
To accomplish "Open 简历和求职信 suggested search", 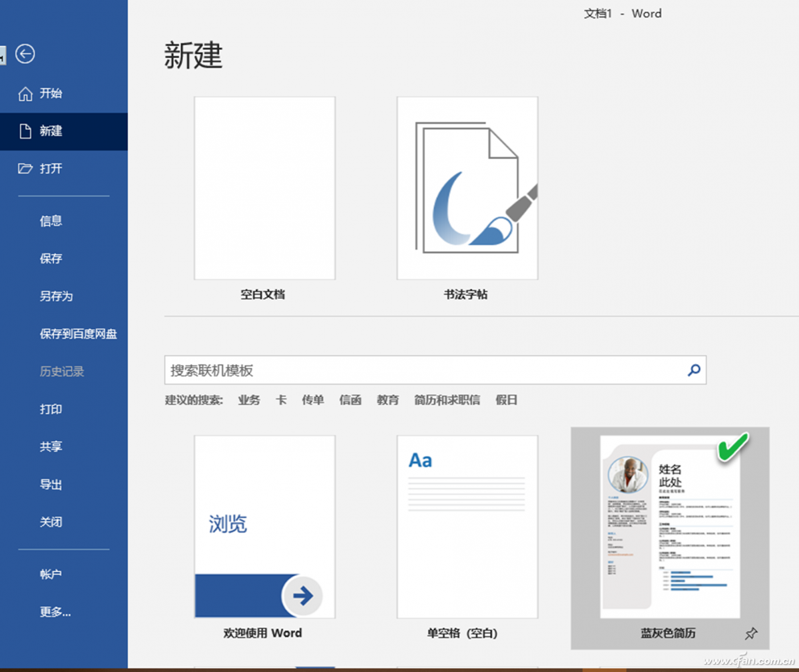I will (447, 400).
